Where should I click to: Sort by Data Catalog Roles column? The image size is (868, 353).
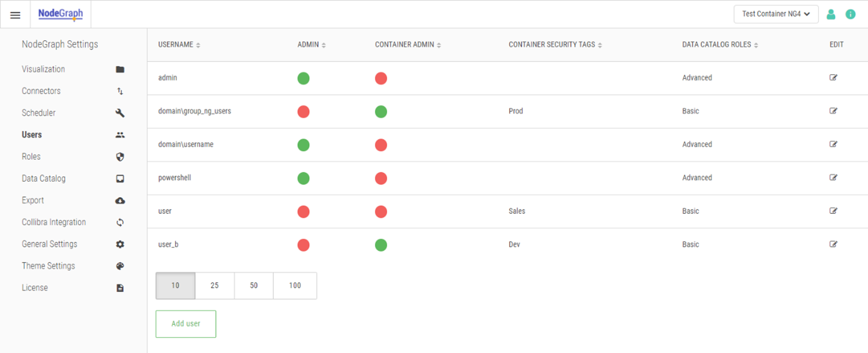[x=720, y=45]
